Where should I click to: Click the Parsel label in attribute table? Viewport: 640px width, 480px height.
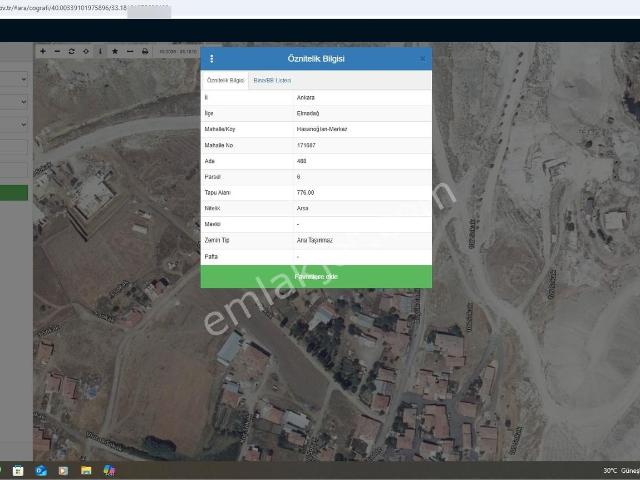212,177
